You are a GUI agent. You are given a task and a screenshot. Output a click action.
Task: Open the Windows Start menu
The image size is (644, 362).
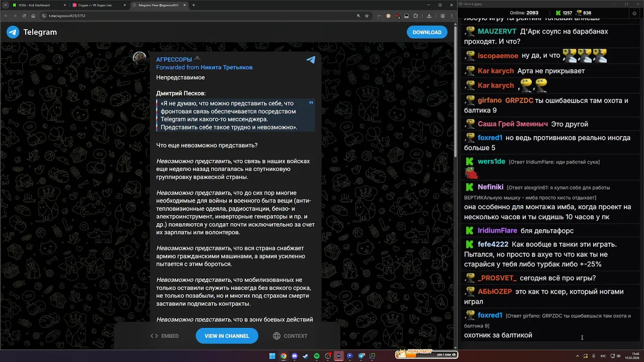coord(272,356)
